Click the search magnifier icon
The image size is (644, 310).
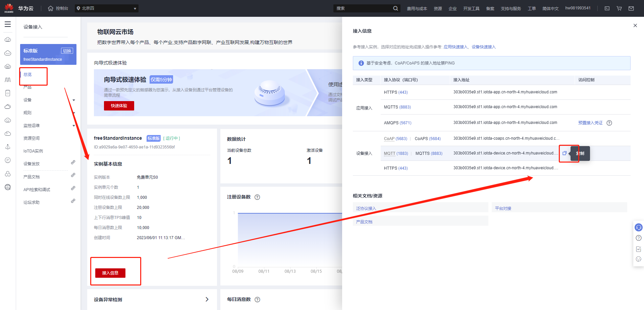395,8
